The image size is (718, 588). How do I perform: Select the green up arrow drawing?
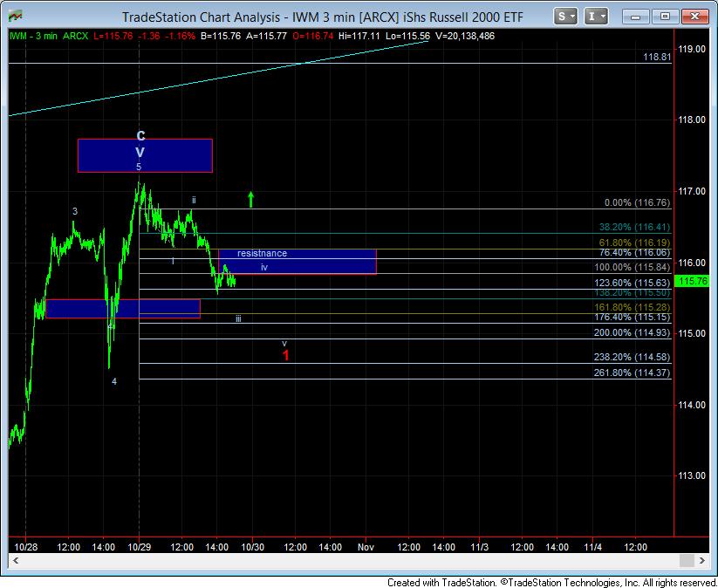tap(250, 199)
